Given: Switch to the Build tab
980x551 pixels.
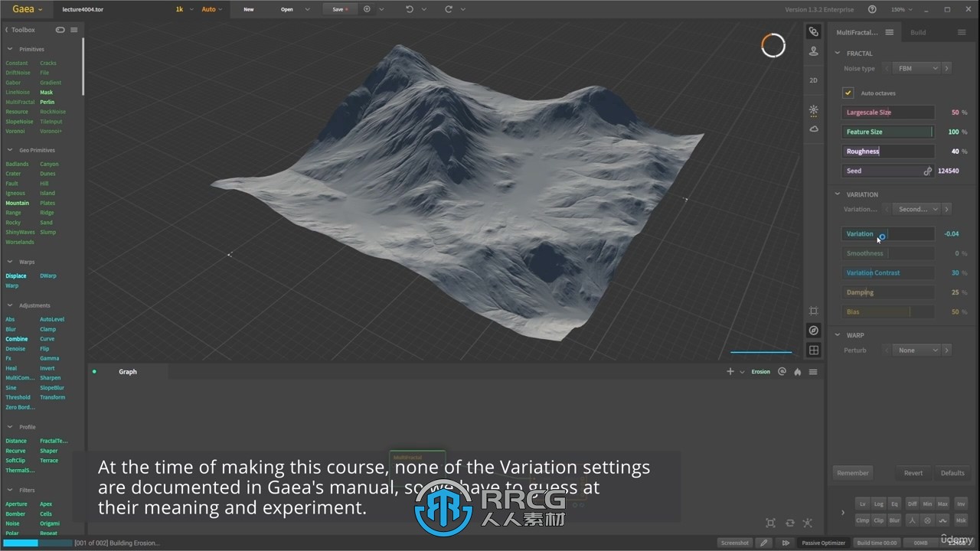Looking at the screenshot, I should point(918,32).
